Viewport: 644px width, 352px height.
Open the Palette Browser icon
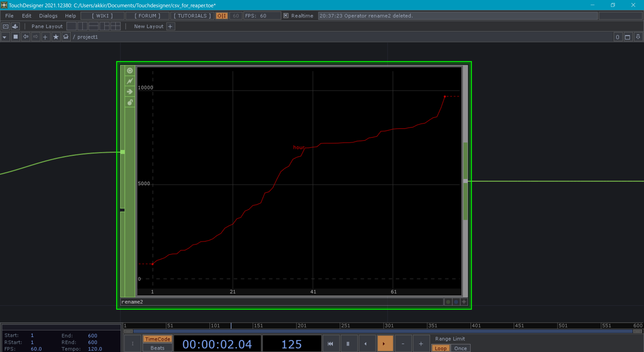(x=15, y=26)
